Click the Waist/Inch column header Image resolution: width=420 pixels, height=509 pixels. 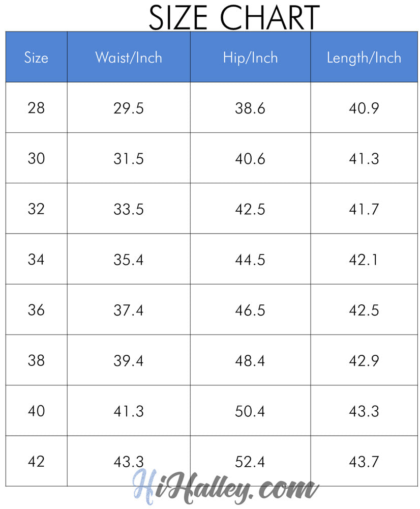[129, 58]
